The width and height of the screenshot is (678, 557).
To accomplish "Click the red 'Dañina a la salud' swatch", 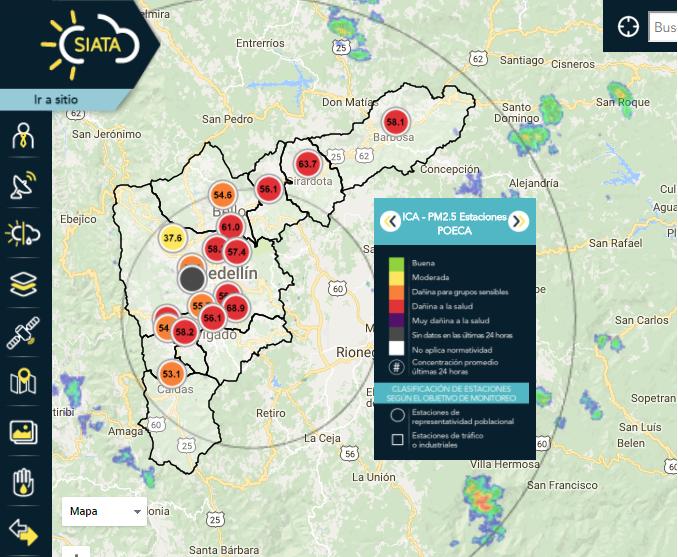I will click(x=397, y=306).
